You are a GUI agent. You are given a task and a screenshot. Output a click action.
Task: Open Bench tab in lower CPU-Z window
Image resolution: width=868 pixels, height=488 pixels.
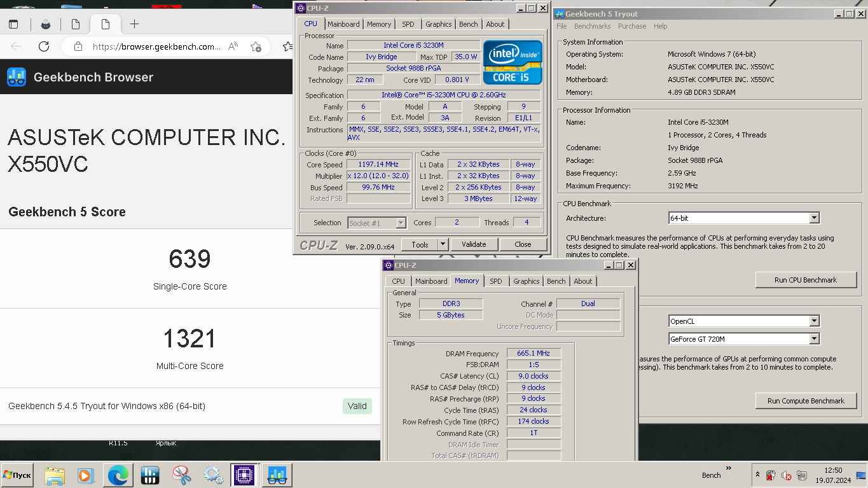click(556, 281)
